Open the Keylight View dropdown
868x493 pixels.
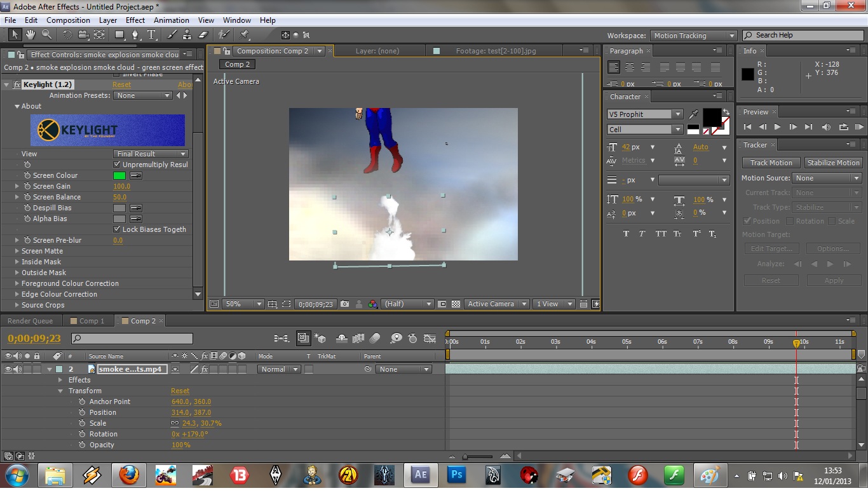tap(151, 154)
